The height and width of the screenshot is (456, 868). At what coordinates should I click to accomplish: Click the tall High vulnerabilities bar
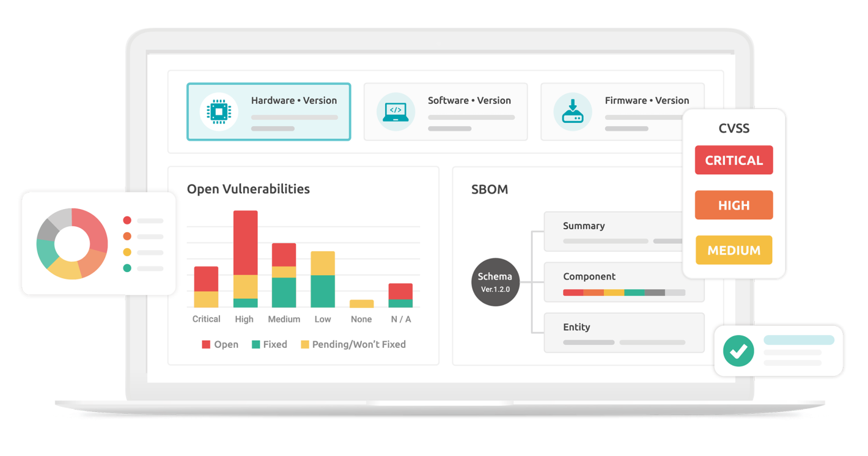click(x=245, y=259)
